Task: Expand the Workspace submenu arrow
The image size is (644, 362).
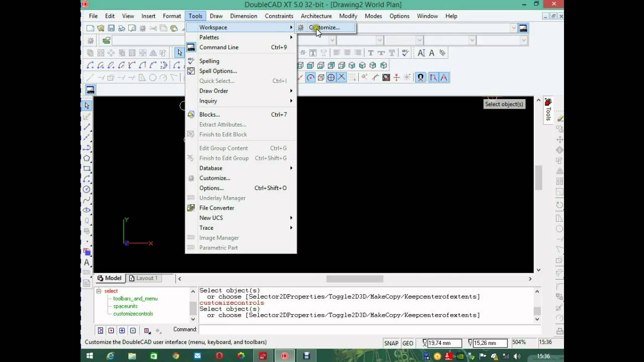Action: (291, 27)
